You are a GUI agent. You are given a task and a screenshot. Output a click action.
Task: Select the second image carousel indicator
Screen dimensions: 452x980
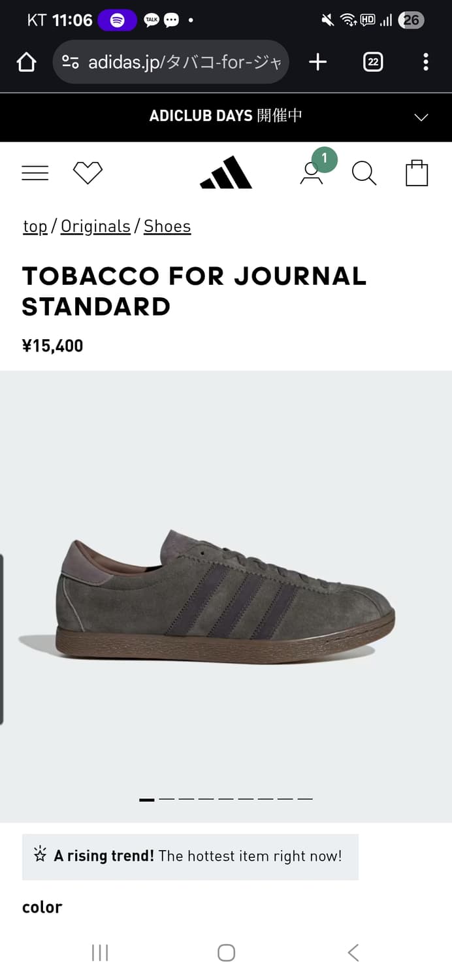167,799
